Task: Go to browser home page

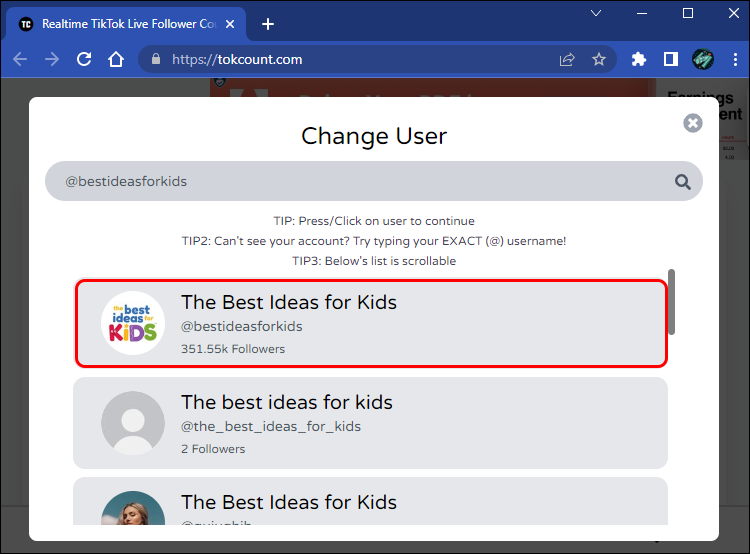Action: tap(116, 59)
